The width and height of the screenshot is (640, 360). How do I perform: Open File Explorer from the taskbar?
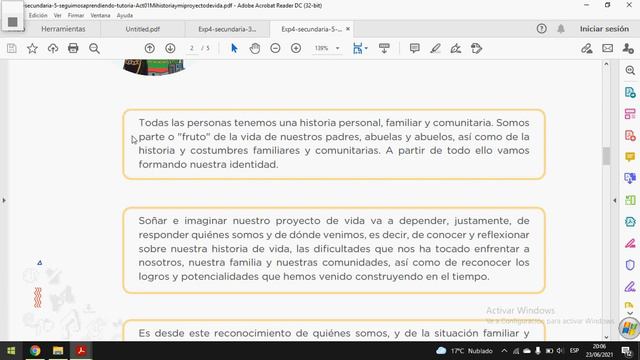(58, 351)
